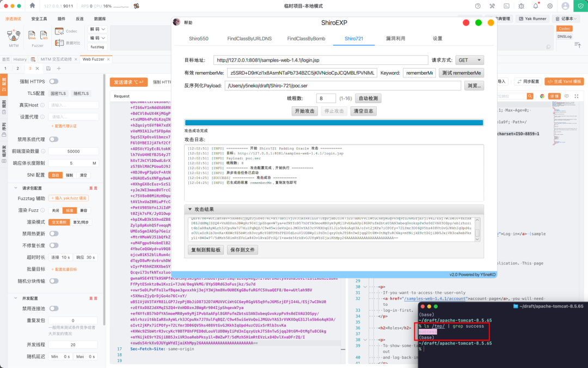
Task: Open the settings gear icon
Action: tap(550, 6)
